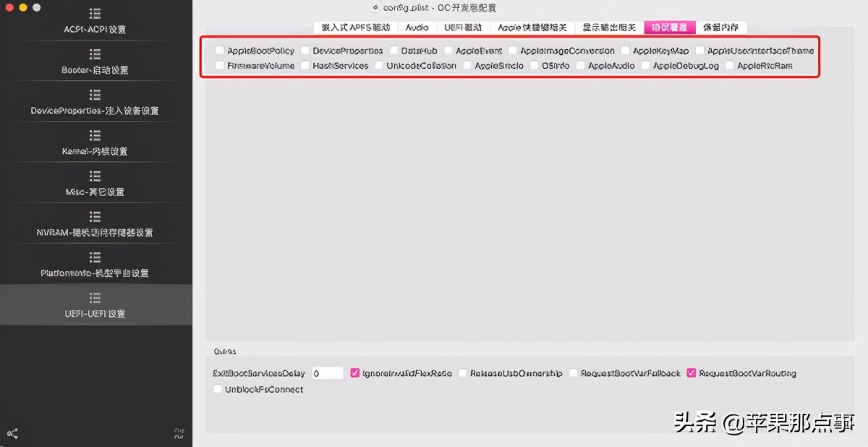Switch to the Audio tab
This screenshot has height=447, width=868.
tap(417, 27)
